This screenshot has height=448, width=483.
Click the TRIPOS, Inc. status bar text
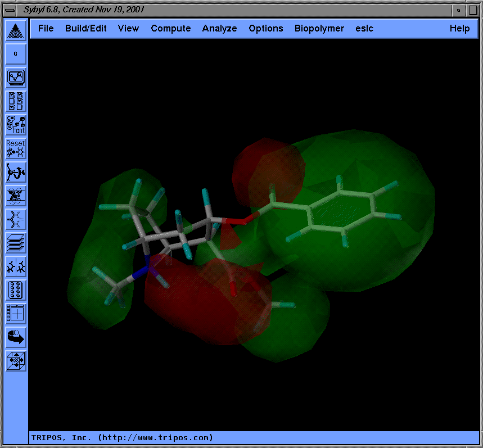(122, 437)
